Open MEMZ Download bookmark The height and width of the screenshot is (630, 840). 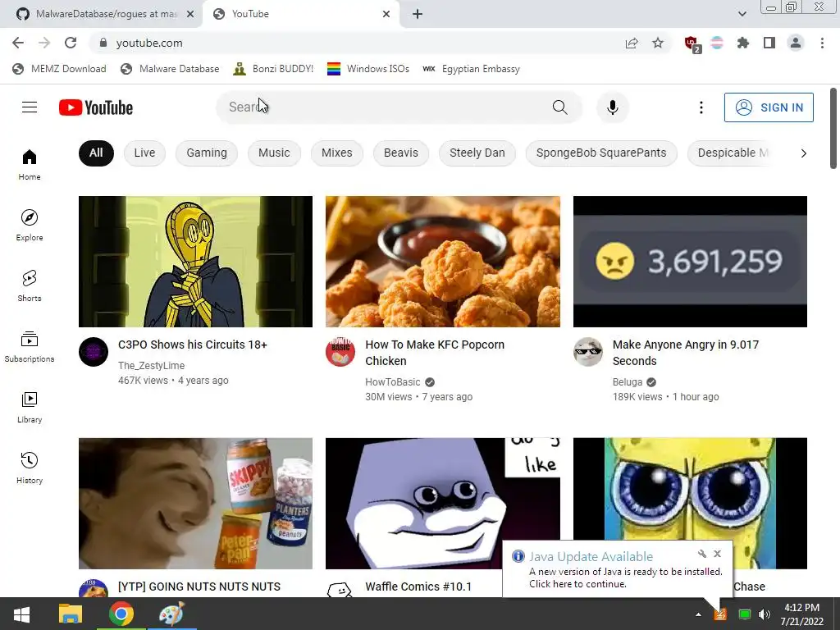click(59, 69)
